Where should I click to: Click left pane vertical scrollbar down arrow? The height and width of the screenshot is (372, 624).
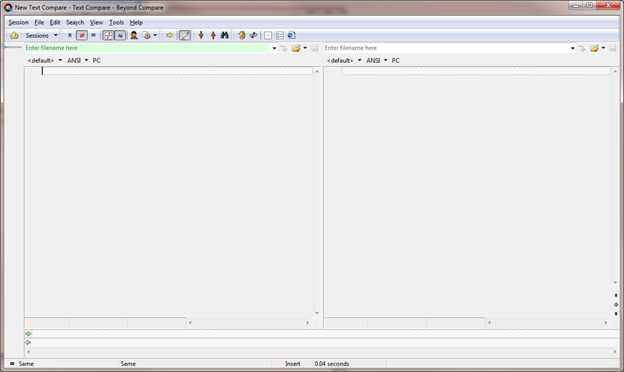(x=317, y=313)
